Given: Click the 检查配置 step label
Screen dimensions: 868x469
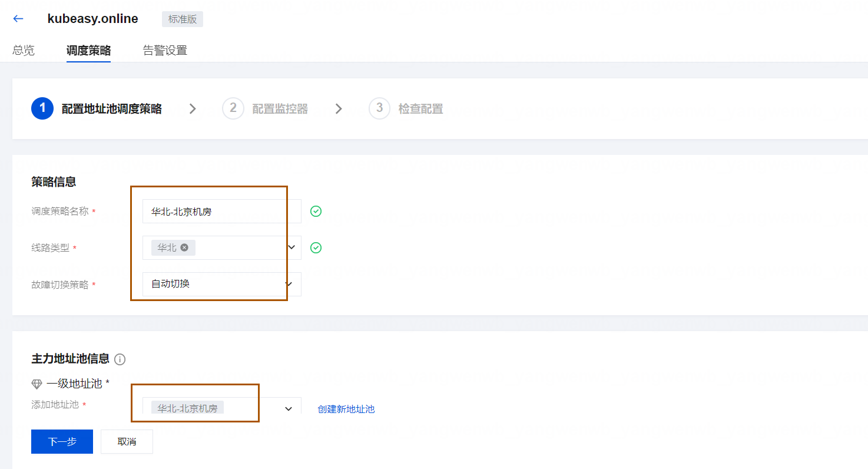Looking at the screenshot, I should coord(420,109).
